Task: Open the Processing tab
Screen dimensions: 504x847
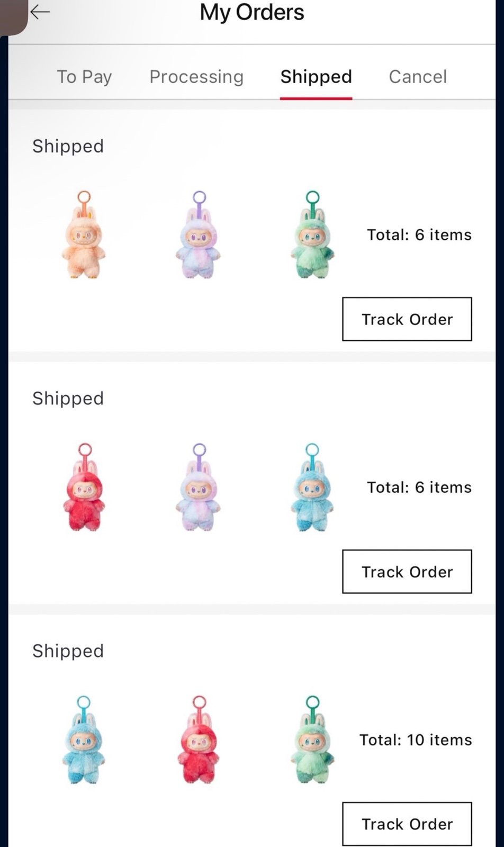Action: point(196,77)
